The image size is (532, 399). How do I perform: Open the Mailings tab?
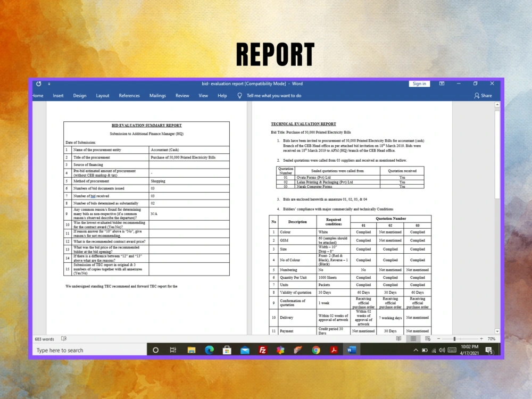point(157,96)
